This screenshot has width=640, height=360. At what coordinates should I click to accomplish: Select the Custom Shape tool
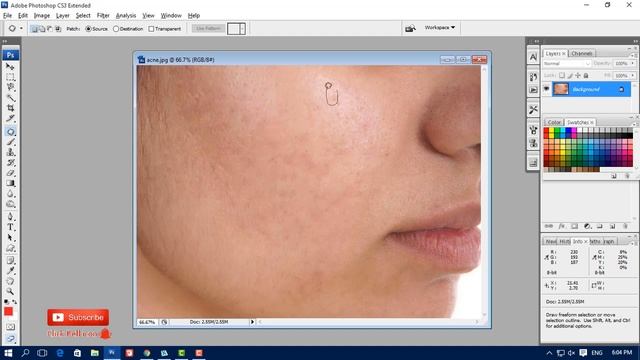10,248
